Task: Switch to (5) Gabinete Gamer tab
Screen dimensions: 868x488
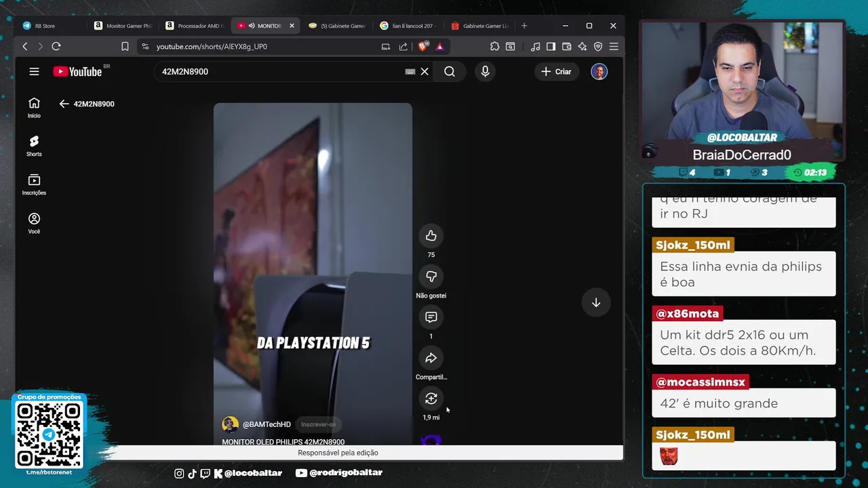Action: [x=338, y=26]
